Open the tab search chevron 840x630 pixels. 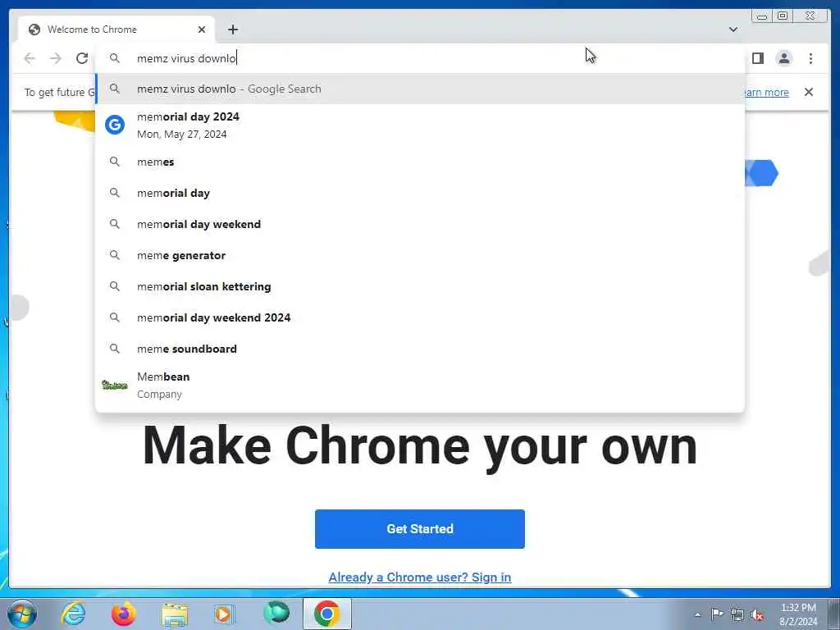(x=733, y=30)
